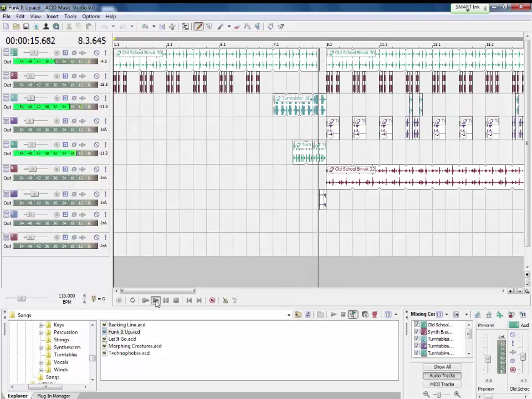This screenshot has width=532, height=399.
Task: Expand the Synthesizers folder in tree
Action: (x=41, y=348)
